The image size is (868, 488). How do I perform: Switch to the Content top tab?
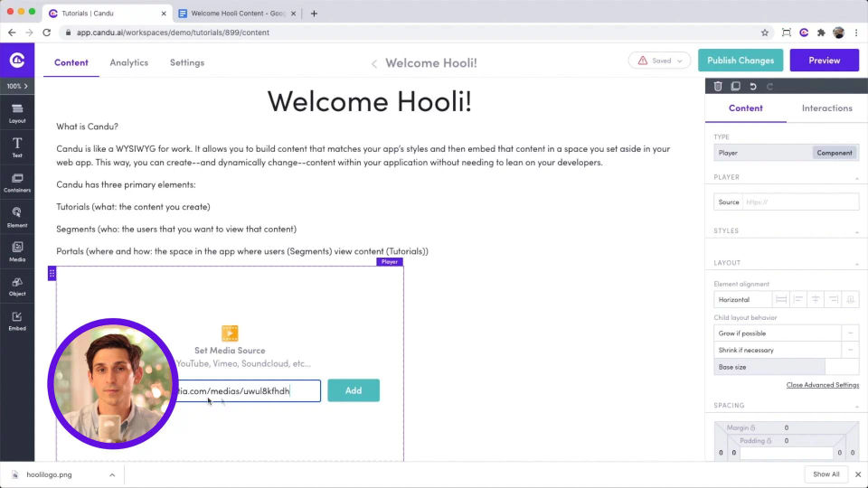71,62
